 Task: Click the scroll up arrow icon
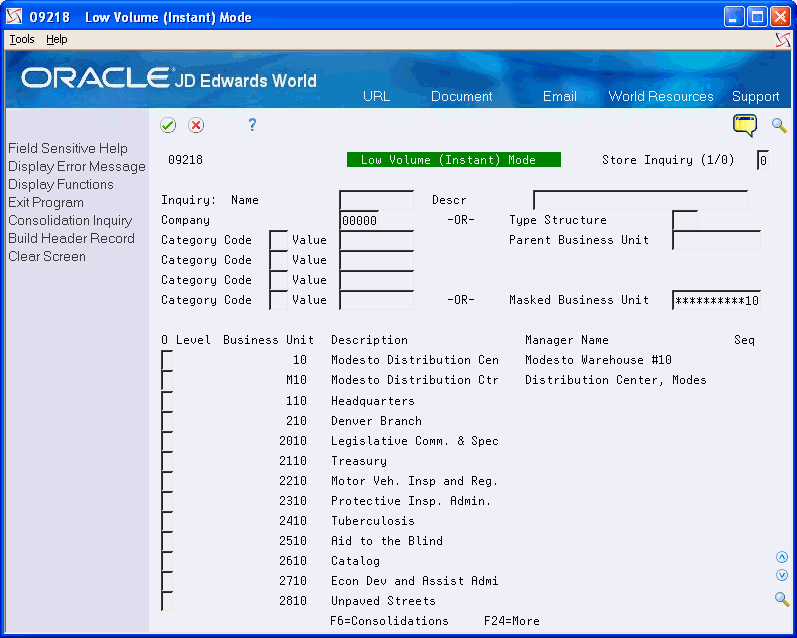pyautogui.click(x=782, y=557)
